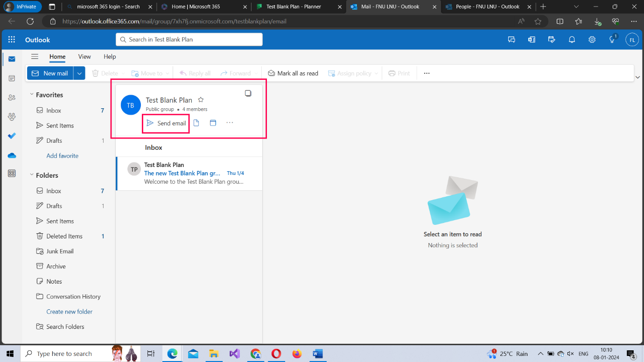Open the Archive folder
Image resolution: width=644 pixels, height=362 pixels.
coord(70,266)
